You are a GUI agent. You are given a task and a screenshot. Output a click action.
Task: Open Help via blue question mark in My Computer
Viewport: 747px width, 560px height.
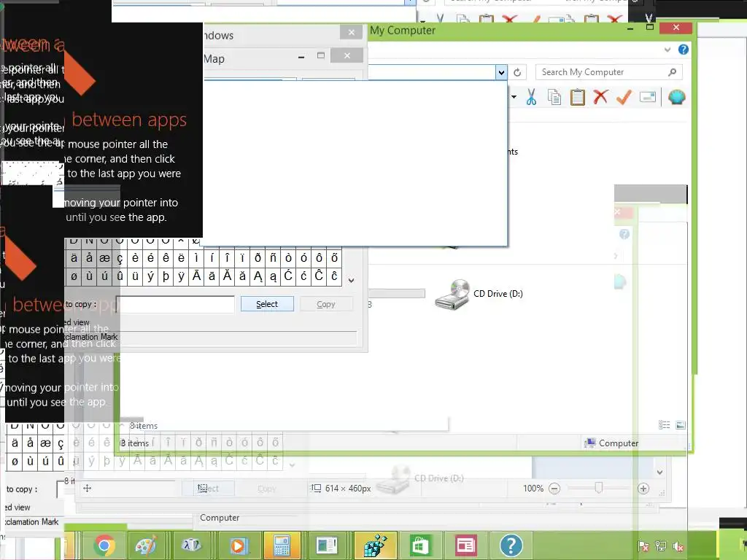coord(683,50)
